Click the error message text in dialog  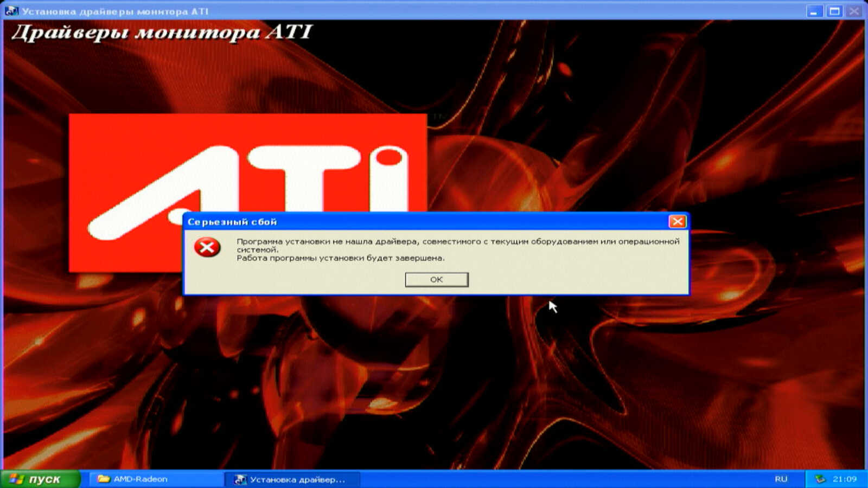point(458,249)
